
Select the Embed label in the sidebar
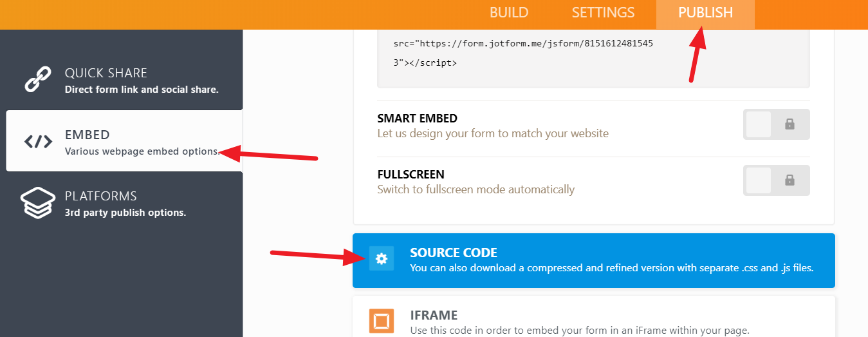[x=88, y=135]
